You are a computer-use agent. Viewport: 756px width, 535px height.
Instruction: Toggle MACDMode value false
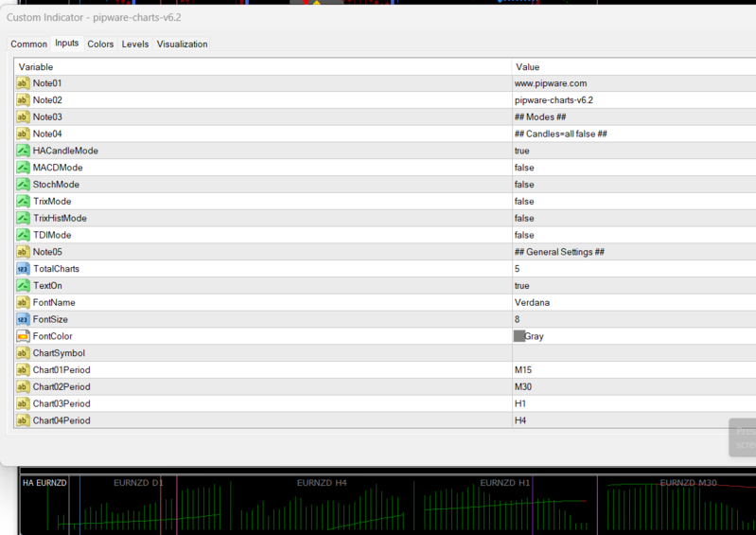coord(524,168)
